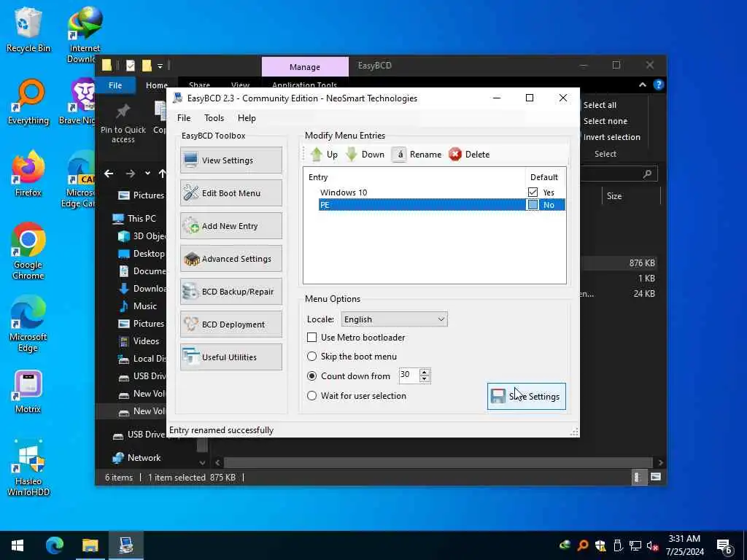Viewport: 747px width, 560px height.
Task: Select Skip the boot menu option
Action: (311, 356)
